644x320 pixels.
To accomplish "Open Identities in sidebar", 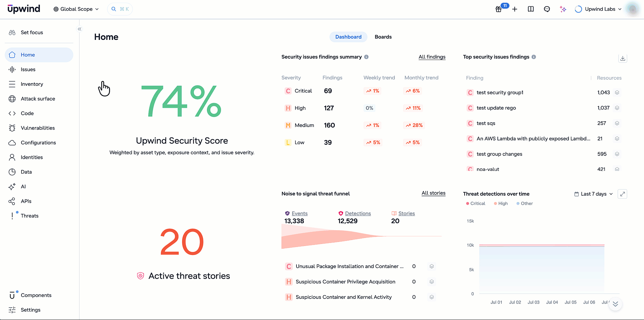I will coord(39,157).
